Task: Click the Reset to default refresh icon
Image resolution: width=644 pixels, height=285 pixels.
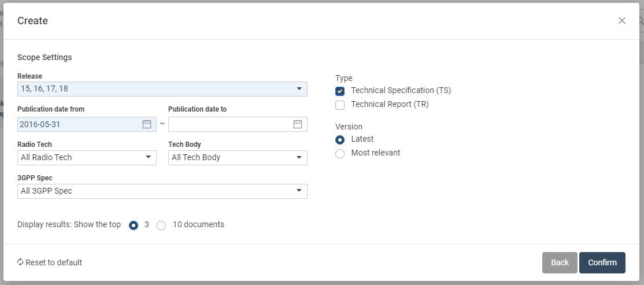Action: [20, 262]
